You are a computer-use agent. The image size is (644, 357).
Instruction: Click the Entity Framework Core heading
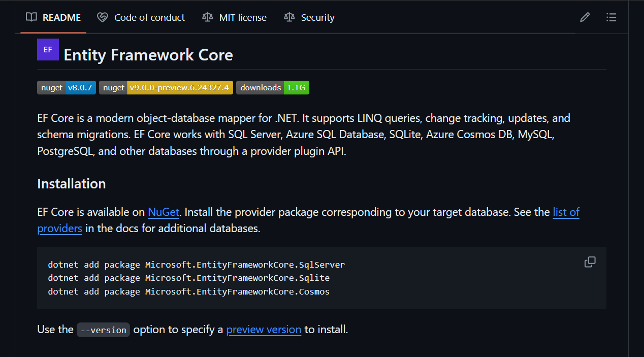point(148,55)
